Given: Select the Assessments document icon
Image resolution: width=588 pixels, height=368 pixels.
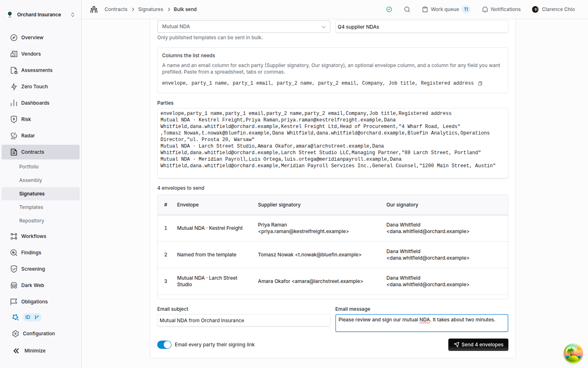Looking at the screenshot, I should click(14, 70).
